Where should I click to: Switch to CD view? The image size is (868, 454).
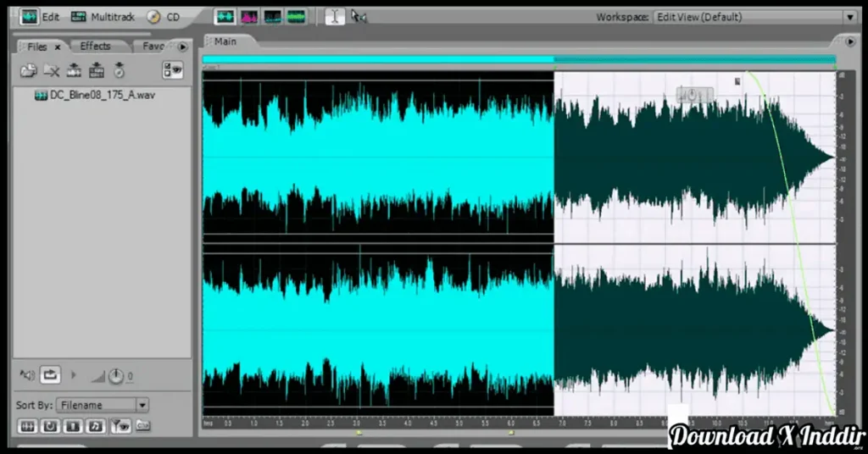click(x=164, y=17)
